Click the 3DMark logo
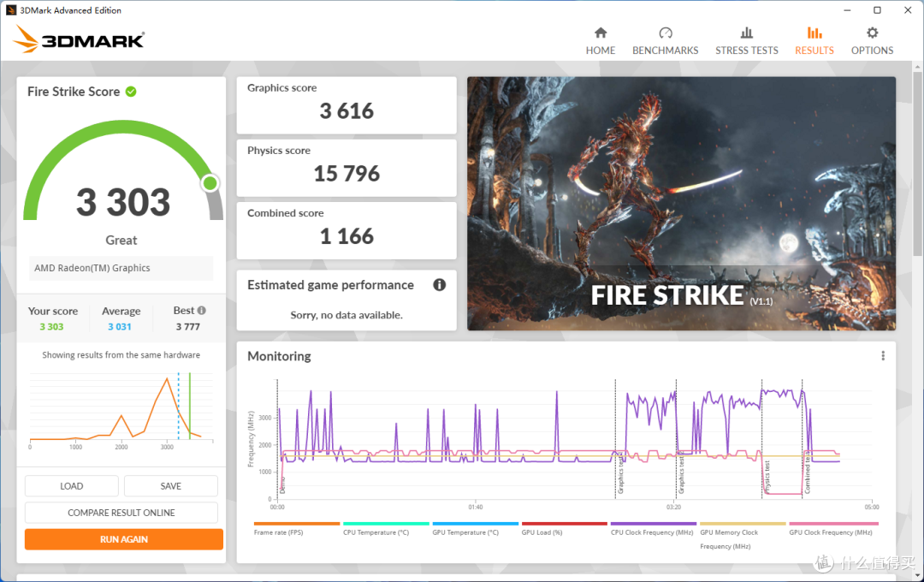 (x=79, y=39)
